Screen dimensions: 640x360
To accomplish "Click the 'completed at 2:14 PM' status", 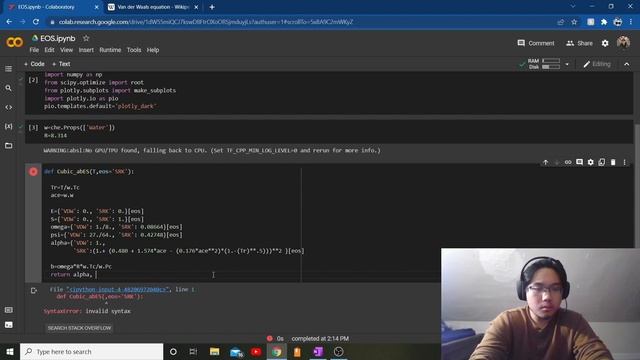I will pos(320,339).
